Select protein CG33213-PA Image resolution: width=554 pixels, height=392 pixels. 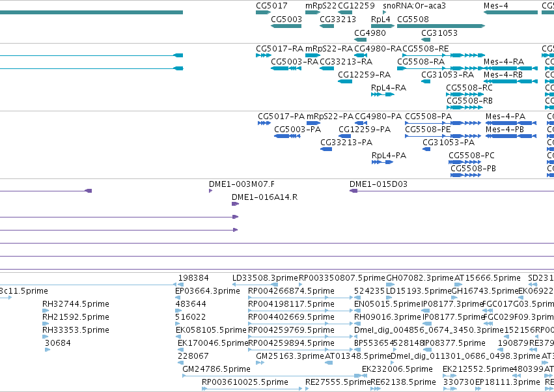pyautogui.click(x=346, y=143)
